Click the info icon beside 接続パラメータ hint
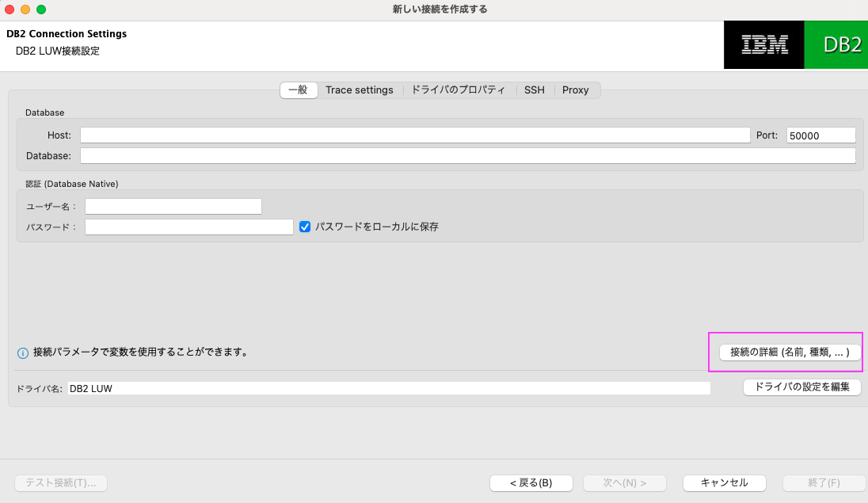 [x=23, y=352]
